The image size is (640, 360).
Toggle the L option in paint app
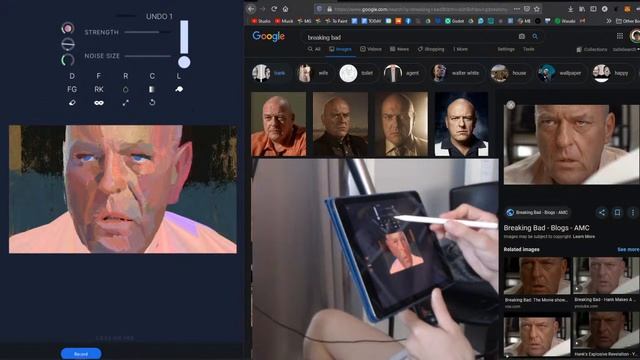tap(179, 76)
